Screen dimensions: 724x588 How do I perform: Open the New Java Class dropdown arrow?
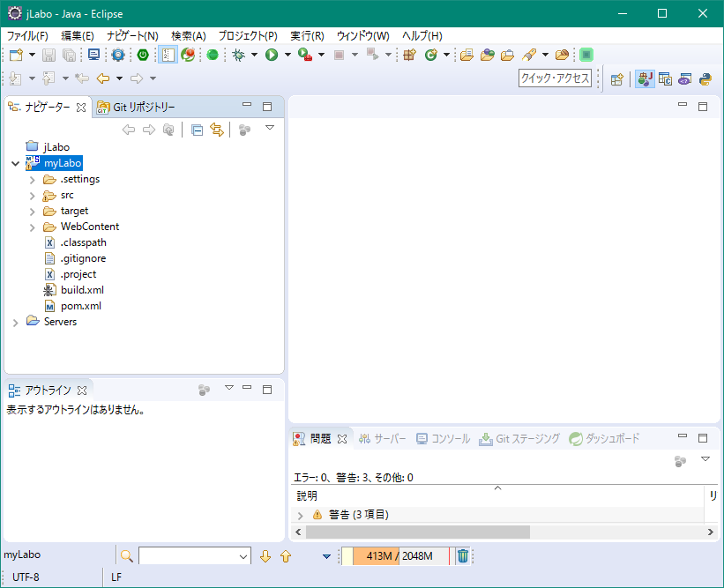[x=446, y=55]
